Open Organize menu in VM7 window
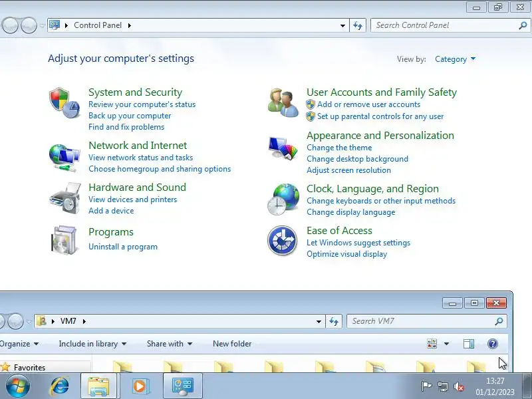This screenshot has height=399, width=532. (x=19, y=344)
